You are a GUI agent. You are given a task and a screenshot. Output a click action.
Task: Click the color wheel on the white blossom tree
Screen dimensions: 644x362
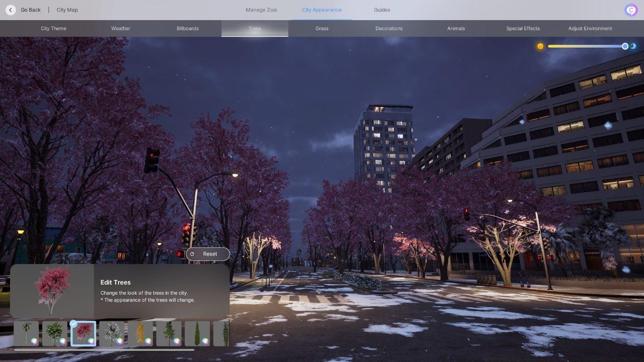tap(119, 341)
